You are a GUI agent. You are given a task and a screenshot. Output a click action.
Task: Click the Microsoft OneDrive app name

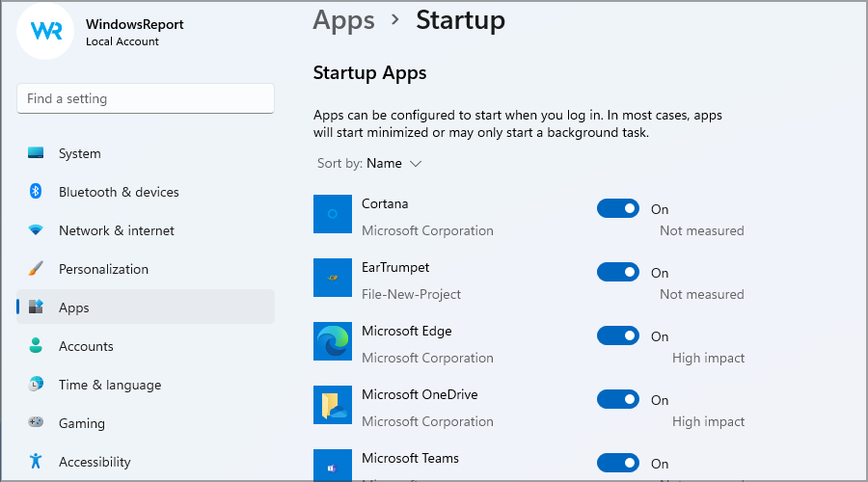[x=420, y=394]
